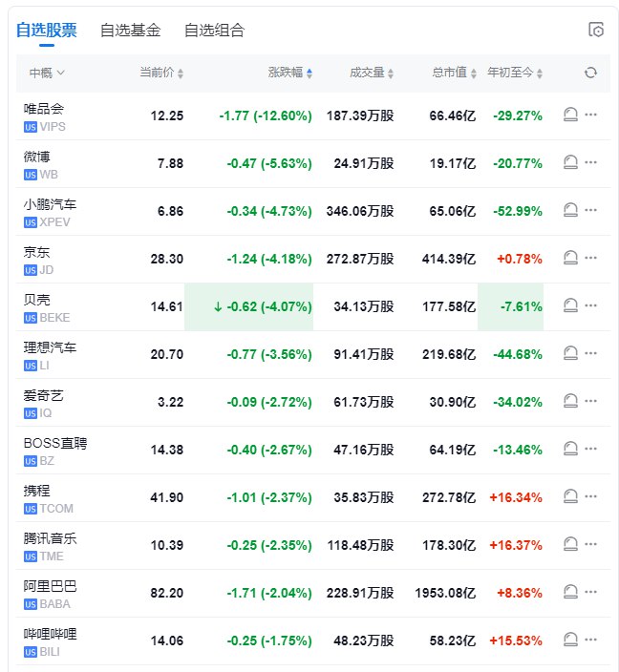
Task: Set price alert bell for 哔哩哔哩 BILI
Action: coord(570,640)
